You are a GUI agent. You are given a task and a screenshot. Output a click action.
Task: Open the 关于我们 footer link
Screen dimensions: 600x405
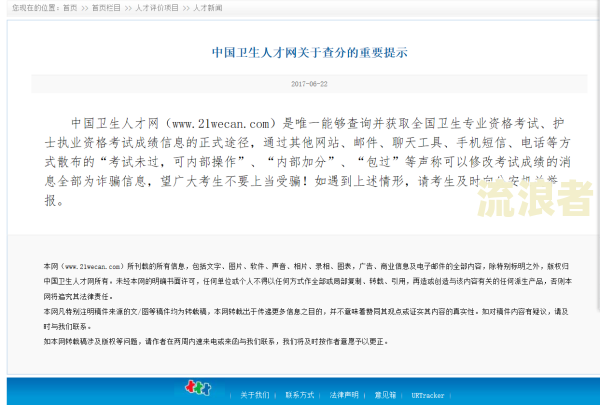click(255, 395)
